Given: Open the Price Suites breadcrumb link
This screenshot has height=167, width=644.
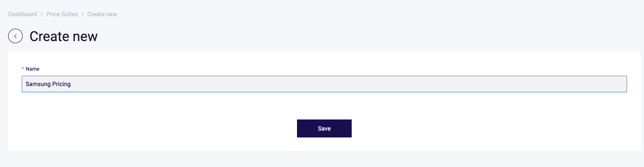Looking at the screenshot, I should coord(62,14).
